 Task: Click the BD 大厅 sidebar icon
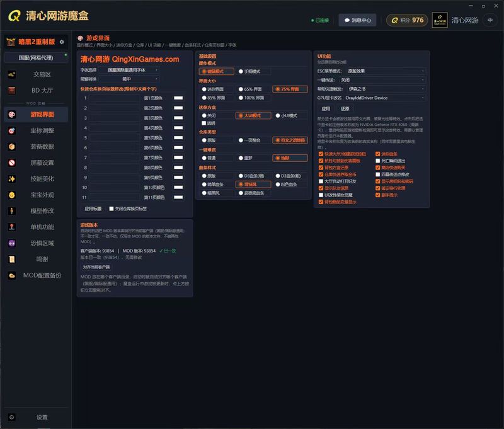coord(11,91)
